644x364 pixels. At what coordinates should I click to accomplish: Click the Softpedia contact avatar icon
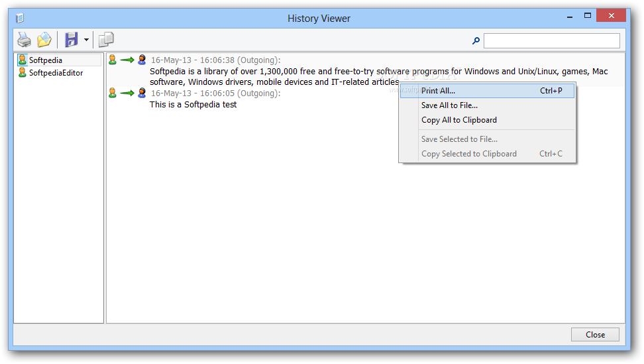pyautogui.click(x=23, y=60)
